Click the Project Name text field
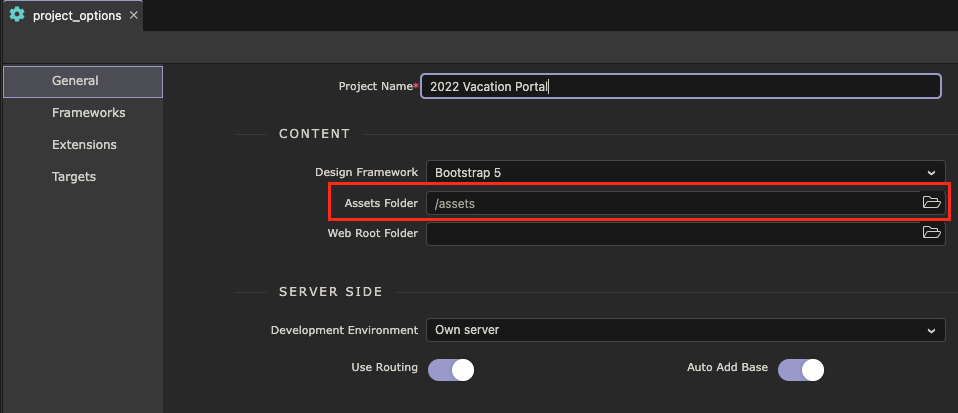The image size is (958, 413). [680, 86]
